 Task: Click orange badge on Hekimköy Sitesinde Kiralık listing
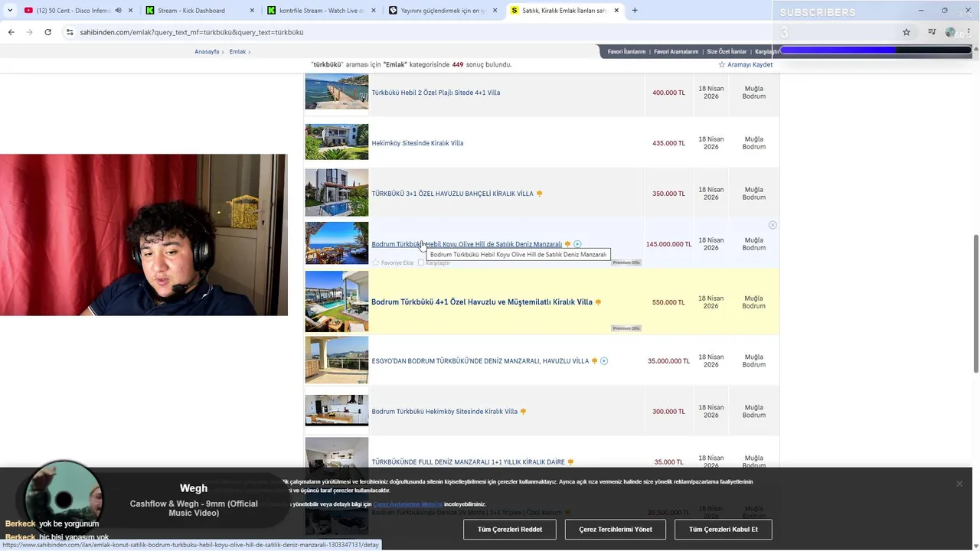[x=523, y=412]
